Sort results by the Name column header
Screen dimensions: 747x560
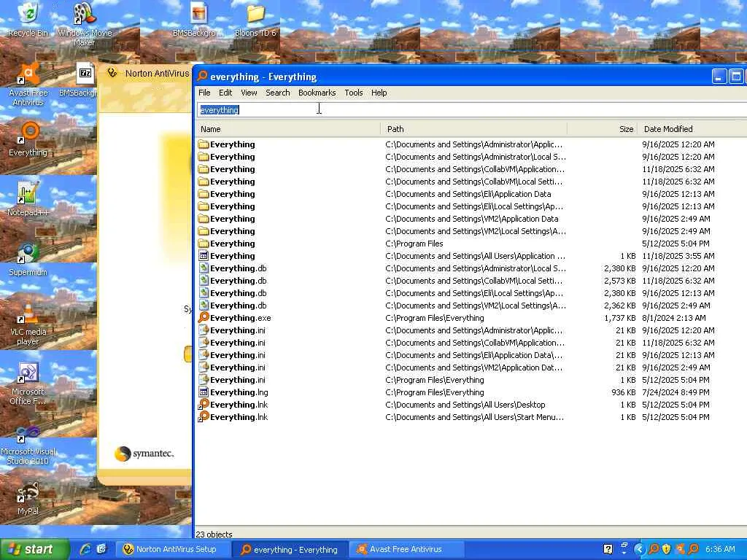click(287, 129)
